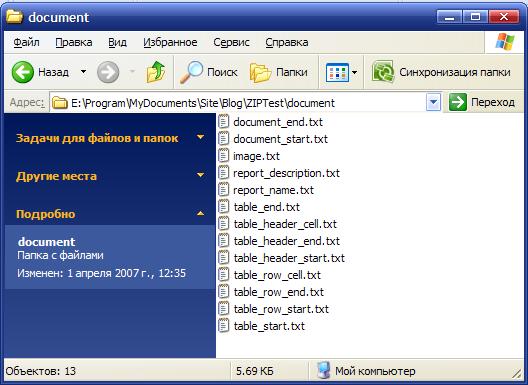Click Другие места heading
The image size is (528, 385).
pyautogui.click(x=56, y=176)
